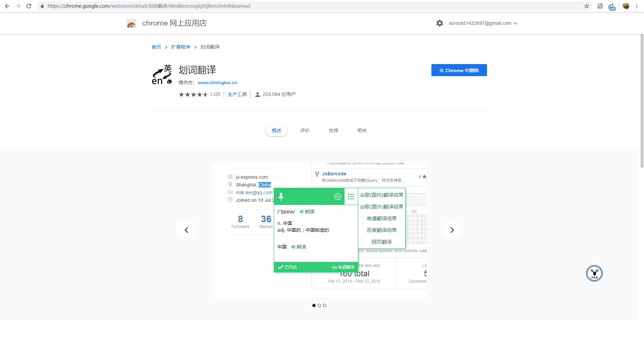This screenshot has height=337, width=644.
Task: Open the 相关 tab
Action: tap(362, 130)
